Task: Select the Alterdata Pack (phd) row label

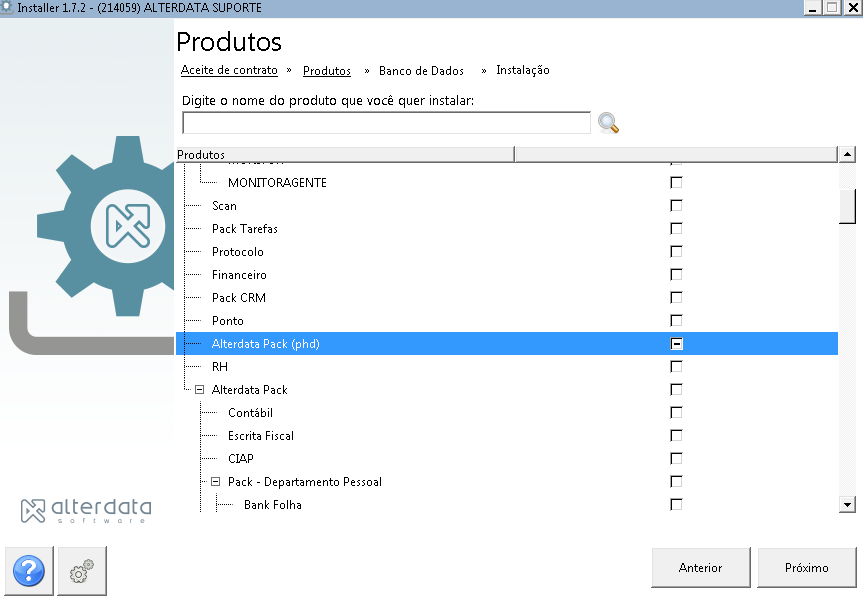Action: pos(266,344)
